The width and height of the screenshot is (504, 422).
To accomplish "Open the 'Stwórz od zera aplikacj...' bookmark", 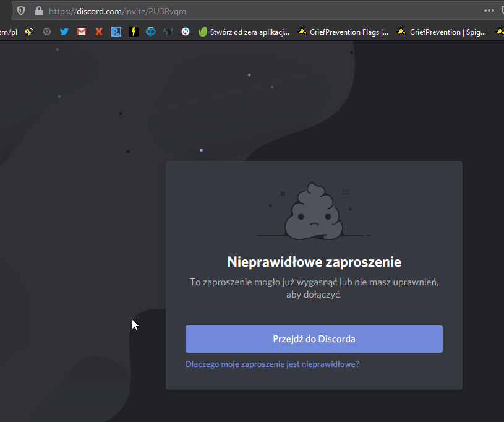I will point(244,32).
